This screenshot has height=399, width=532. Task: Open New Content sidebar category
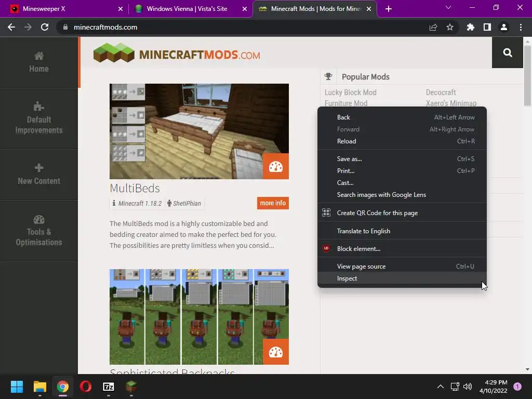click(x=38, y=175)
